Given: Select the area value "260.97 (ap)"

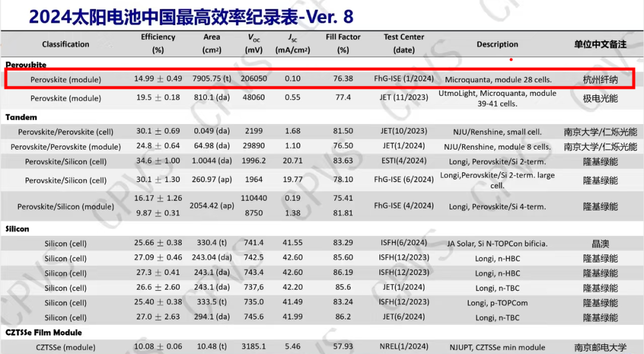Looking at the screenshot, I should click(212, 179).
